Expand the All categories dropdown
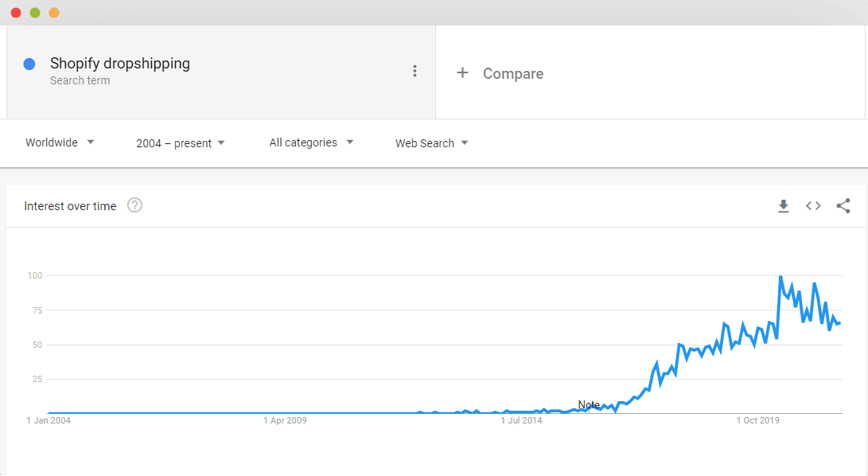Screen dimensions: 868x476 [311, 142]
